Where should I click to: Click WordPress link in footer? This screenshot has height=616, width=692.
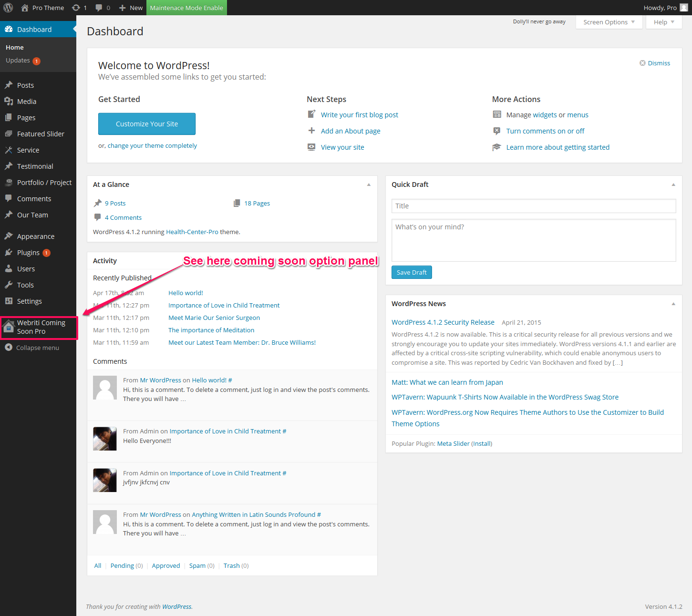coord(176,606)
